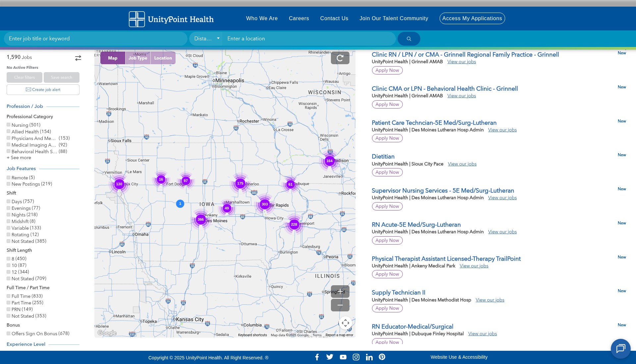Zoom in the map with plus button
This screenshot has height=364, width=636.
click(x=340, y=292)
